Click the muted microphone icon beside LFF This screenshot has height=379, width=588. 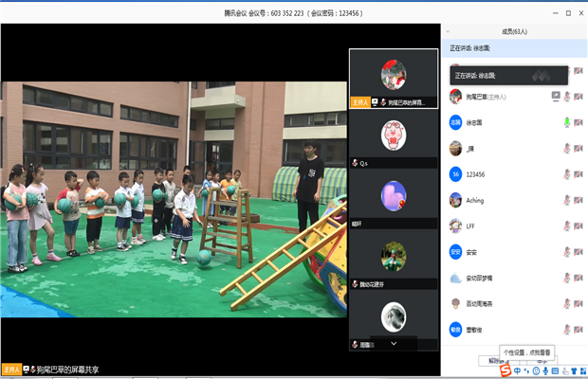pos(567,226)
